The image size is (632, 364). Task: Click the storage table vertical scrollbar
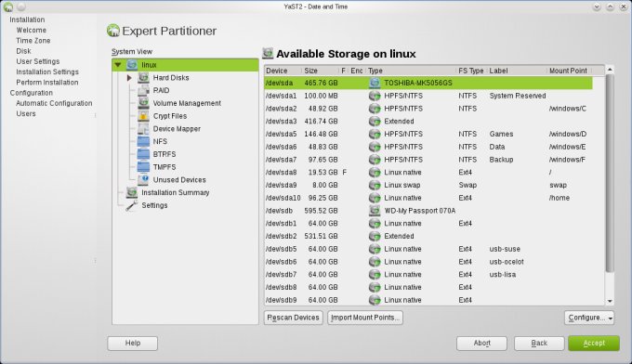pyautogui.click(x=610, y=173)
